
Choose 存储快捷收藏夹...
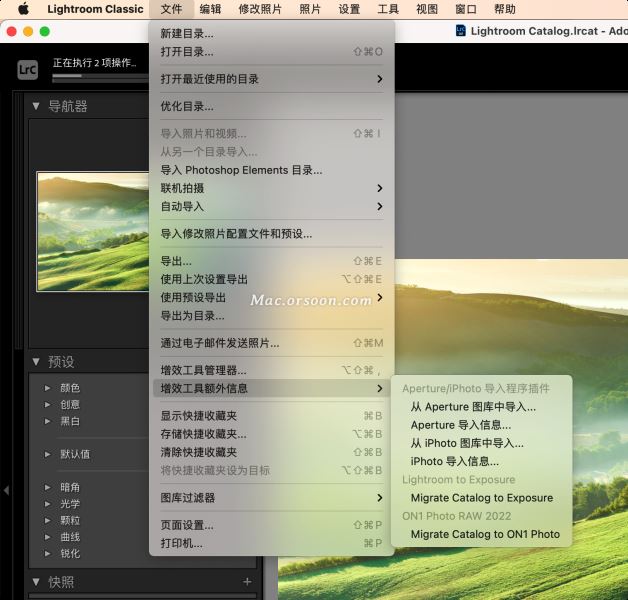click(272, 434)
